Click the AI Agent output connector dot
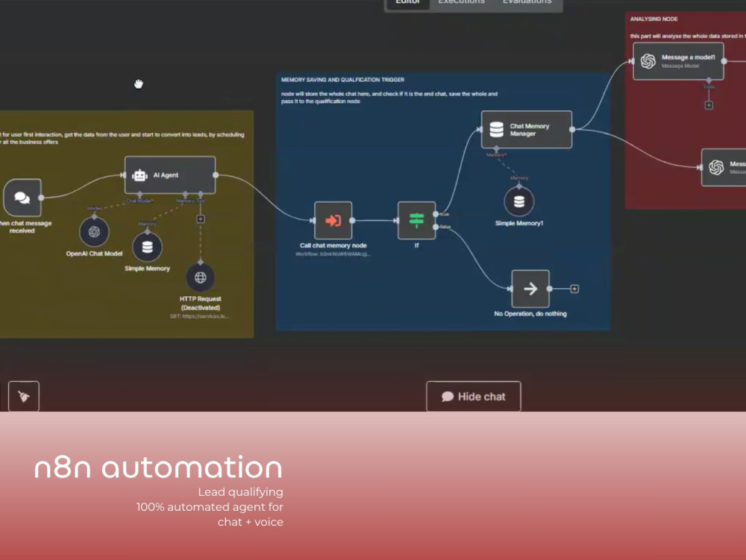Viewport: 746px width, 560px height. pos(216,175)
